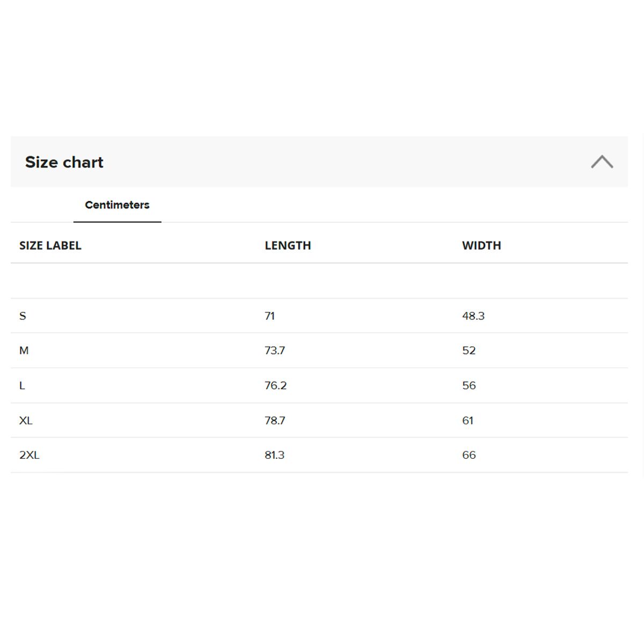Viewport: 644px width, 644px height.
Task: Collapse the Size chart section chevron
Action: (602, 162)
